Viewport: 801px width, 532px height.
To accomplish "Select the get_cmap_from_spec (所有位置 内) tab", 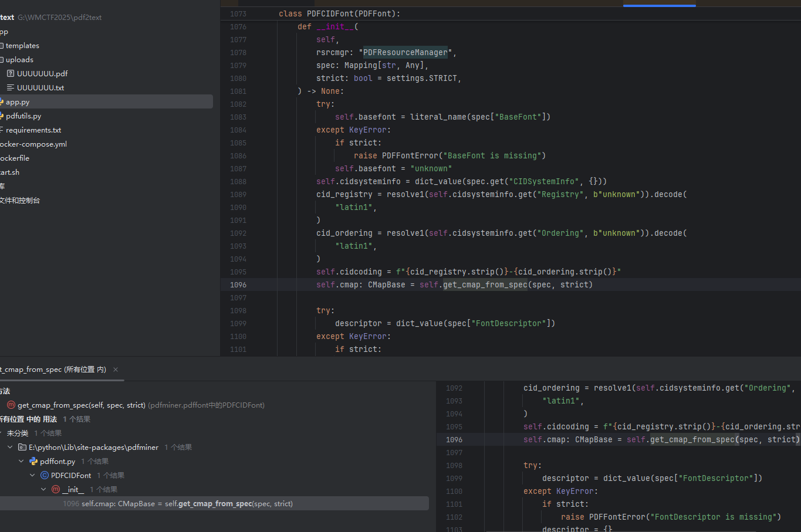I will pos(53,370).
